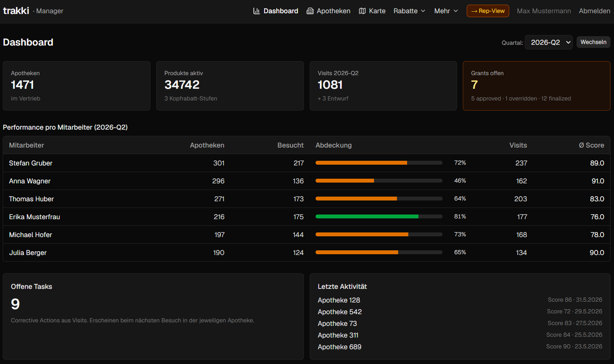Click the Offene Tasks heading

coord(32,287)
